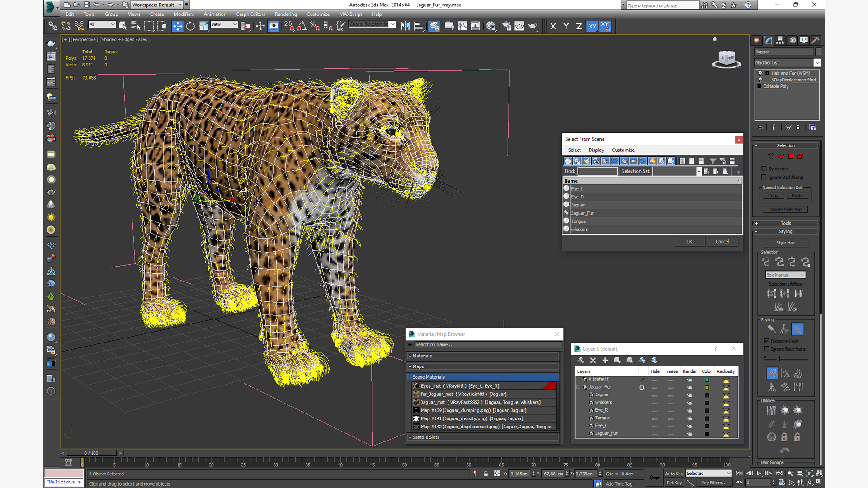Viewport: 868px width, 488px height.
Task: Open the Modifier List dropdown
Action: 816,63
